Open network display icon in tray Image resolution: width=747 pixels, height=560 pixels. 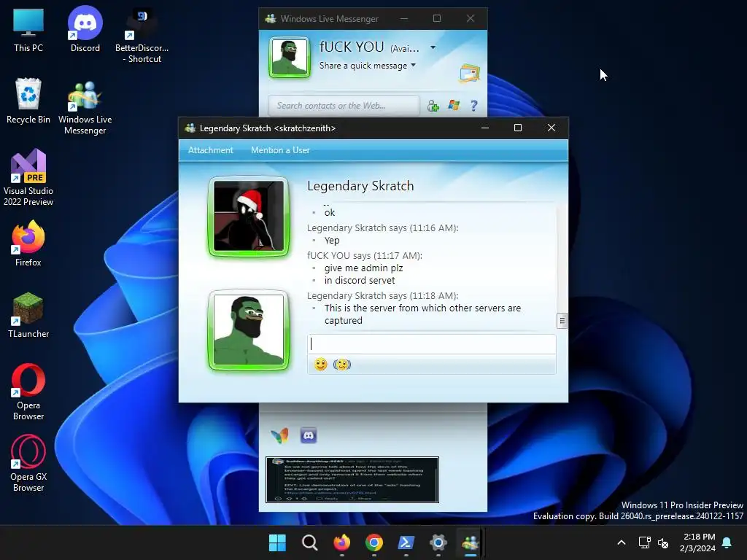[645, 542]
